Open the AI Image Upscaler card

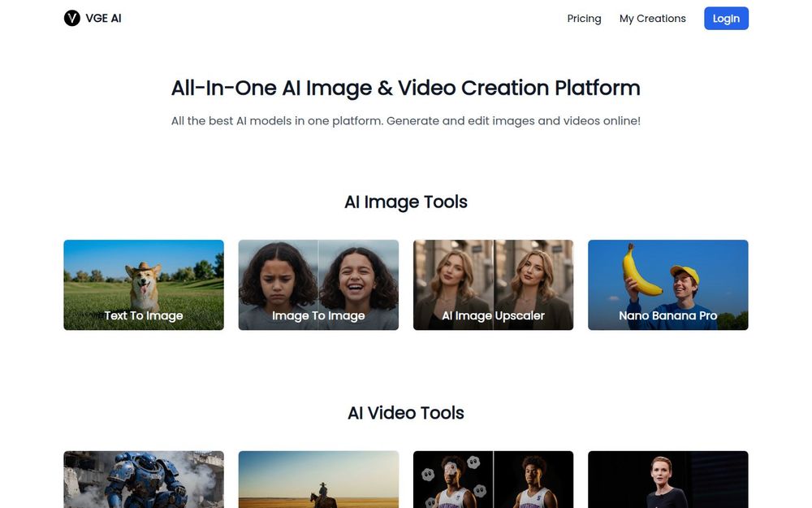pos(494,284)
